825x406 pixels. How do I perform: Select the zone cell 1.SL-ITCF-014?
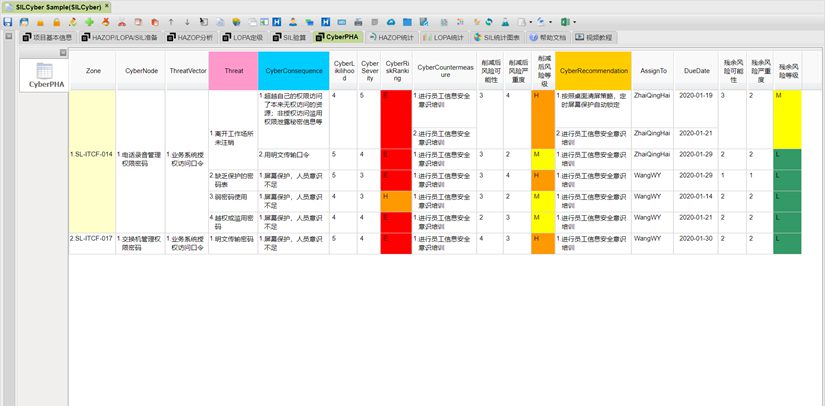92,155
